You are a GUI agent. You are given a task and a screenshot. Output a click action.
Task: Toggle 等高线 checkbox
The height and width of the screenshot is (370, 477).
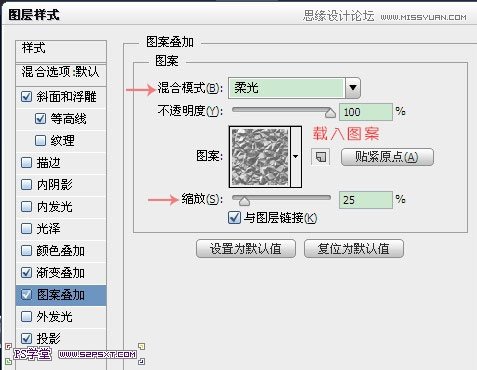click(40, 118)
